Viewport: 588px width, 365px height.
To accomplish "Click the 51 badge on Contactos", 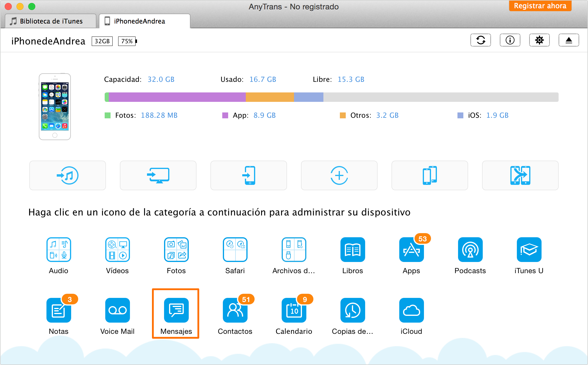I will pyautogui.click(x=246, y=299).
